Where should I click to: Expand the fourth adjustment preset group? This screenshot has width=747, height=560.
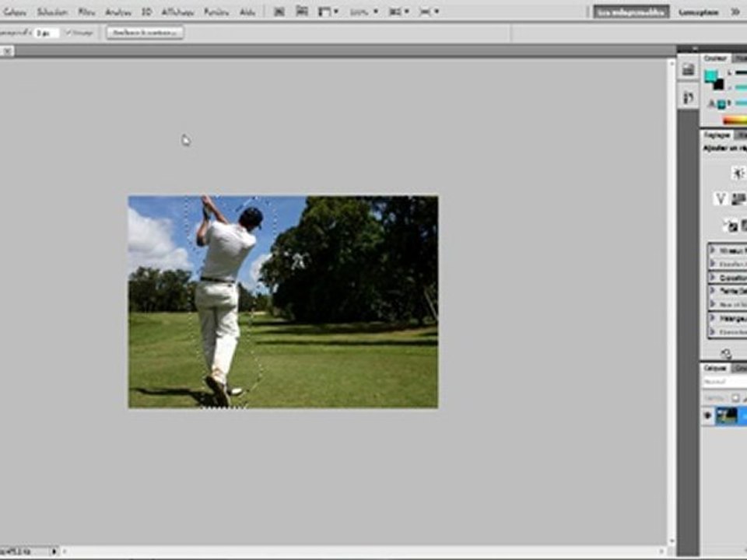[714, 290]
